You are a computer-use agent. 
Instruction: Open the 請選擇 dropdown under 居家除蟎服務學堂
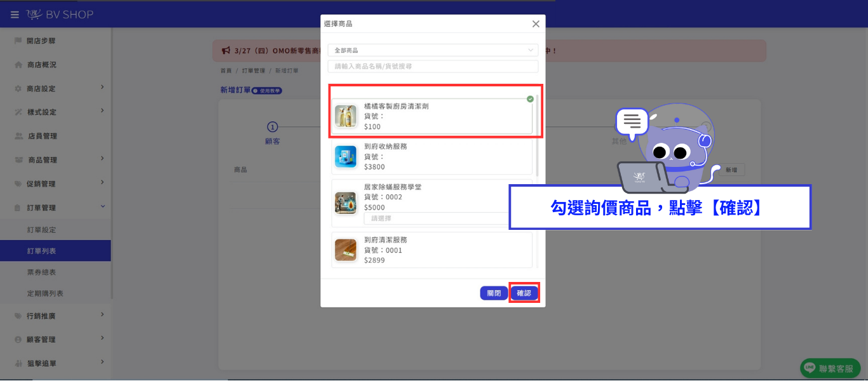(x=437, y=218)
